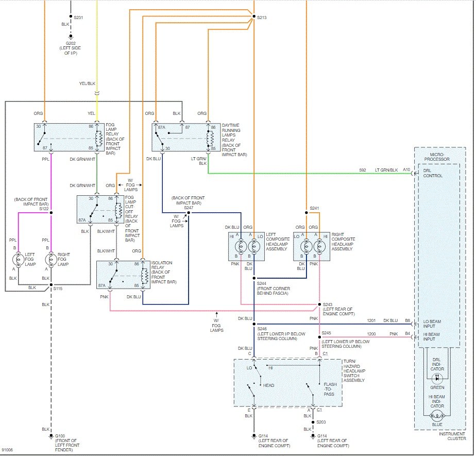Viewport: 476px width, 456px height.
Task: Select the DRL Control label in microprocessor
Action: click(x=433, y=173)
